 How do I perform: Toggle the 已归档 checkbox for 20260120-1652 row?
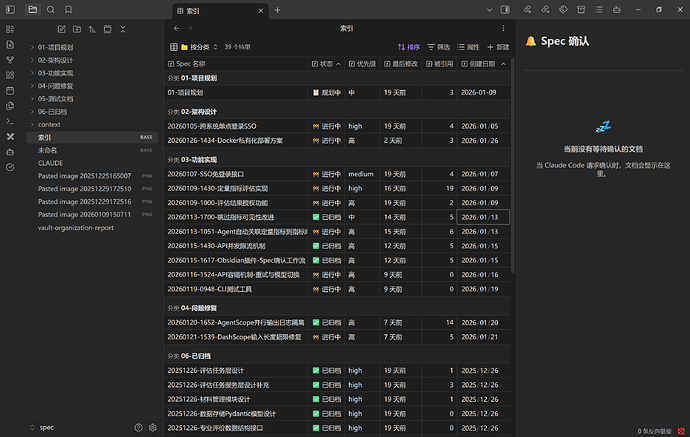316,323
